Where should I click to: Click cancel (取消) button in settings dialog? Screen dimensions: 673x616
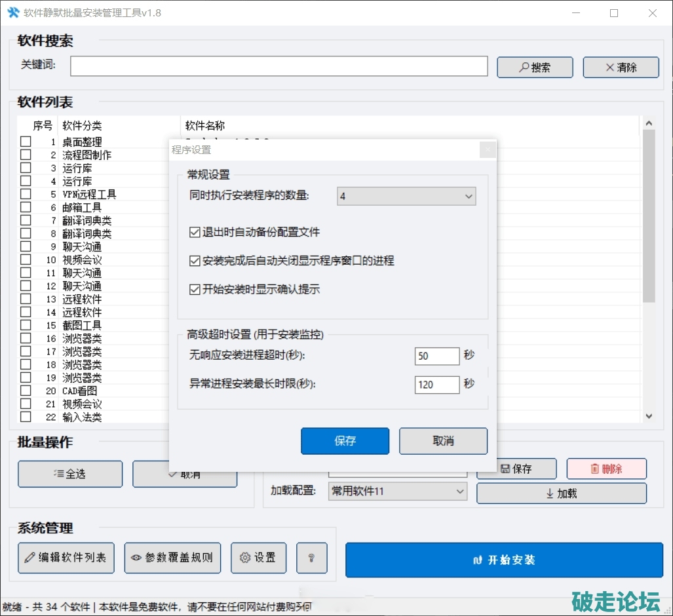click(x=443, y=441)
